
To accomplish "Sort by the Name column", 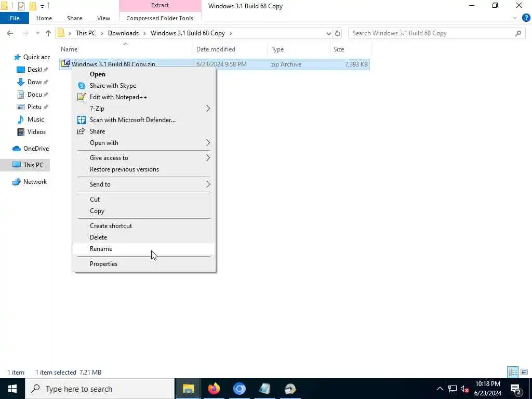I will click(x=126, y=49).
